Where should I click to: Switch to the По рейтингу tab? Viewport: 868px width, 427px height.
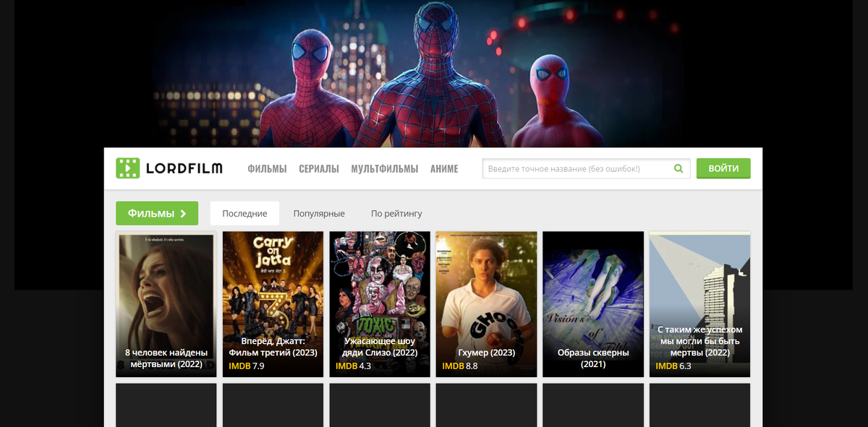pos(396,214)
